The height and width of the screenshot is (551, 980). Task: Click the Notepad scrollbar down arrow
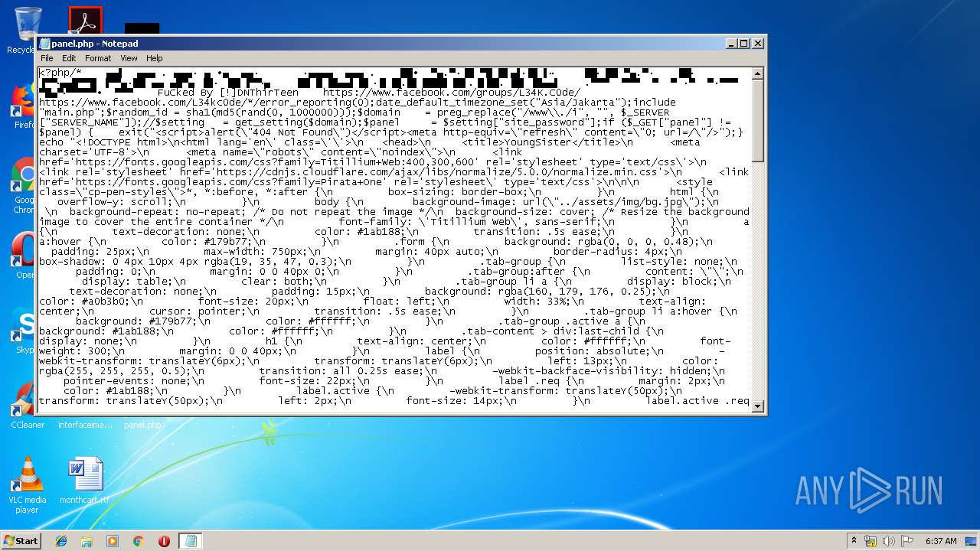tap(758, 406)
